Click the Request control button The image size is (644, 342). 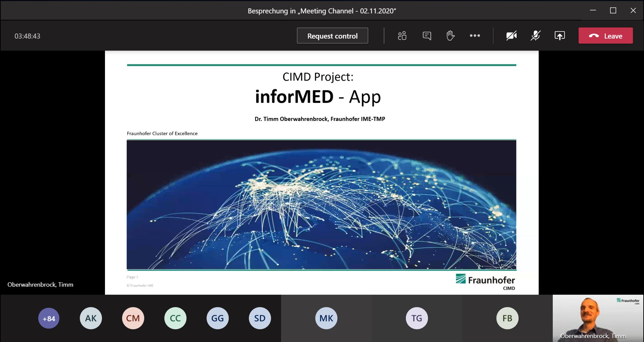pyautogui.click(x=332, y=36)
